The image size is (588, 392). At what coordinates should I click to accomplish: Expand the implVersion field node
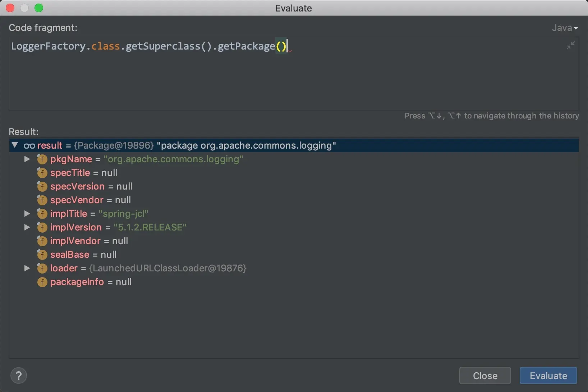click(27, 227)
